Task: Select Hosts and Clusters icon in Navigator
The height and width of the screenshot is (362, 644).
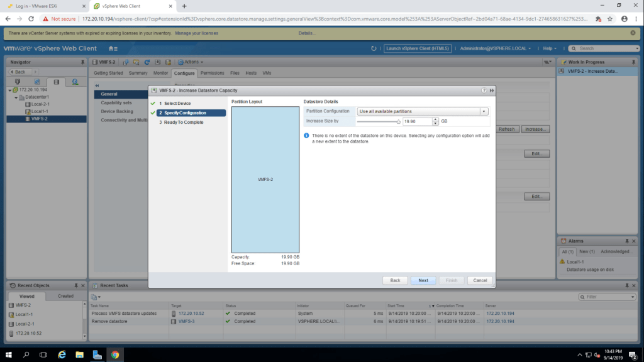Action: [x=18, y=82]
